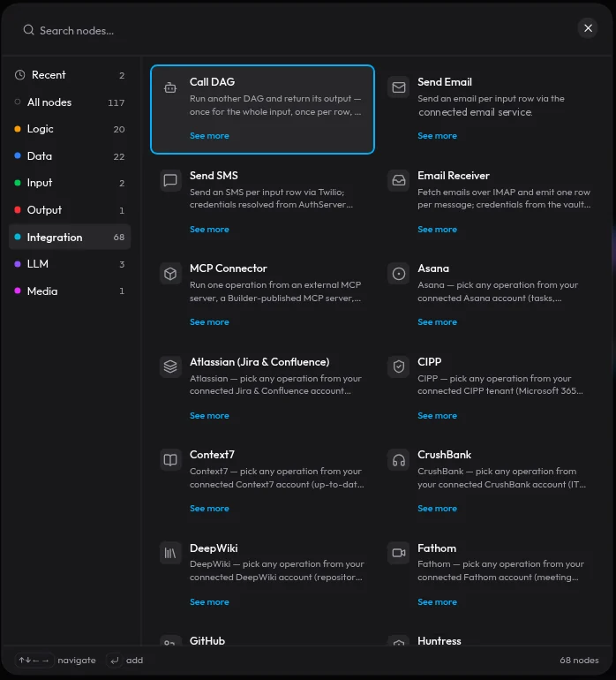Select the Asana node title
Image resolution: width=616 pixels, height=680 pixels.
tap(433, 268)
